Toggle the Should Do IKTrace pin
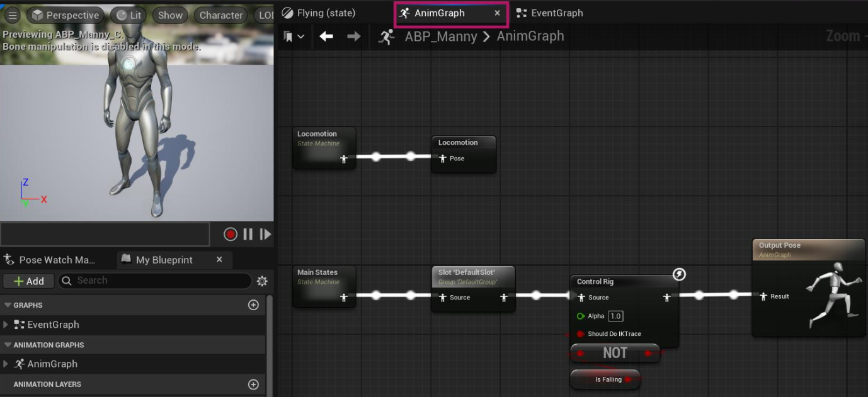868x397 pixels. (x=580, y=334)
